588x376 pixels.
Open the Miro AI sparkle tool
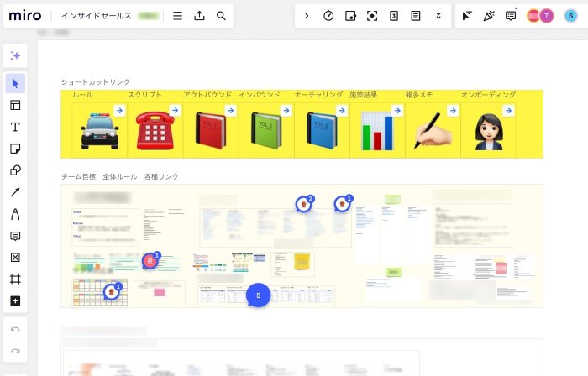click(x=15, y=55)
